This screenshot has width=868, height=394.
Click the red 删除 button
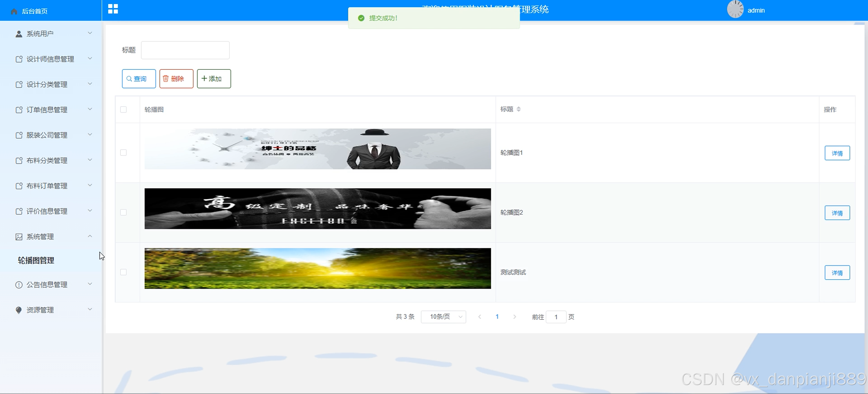tap(176, 79)
